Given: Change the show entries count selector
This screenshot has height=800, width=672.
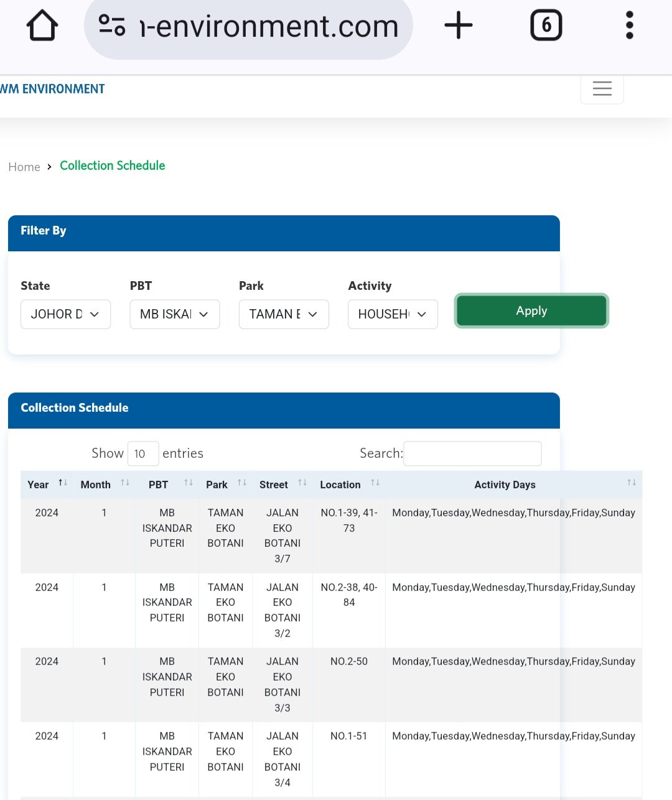Looking at the screenshot, I should click(142, 453).
